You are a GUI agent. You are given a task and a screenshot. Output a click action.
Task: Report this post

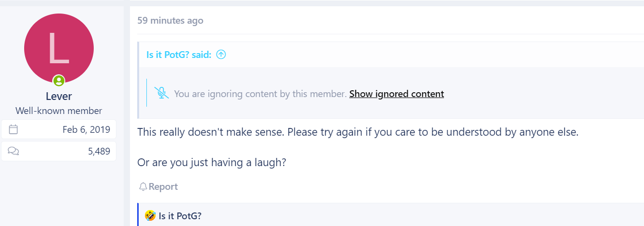158,186
